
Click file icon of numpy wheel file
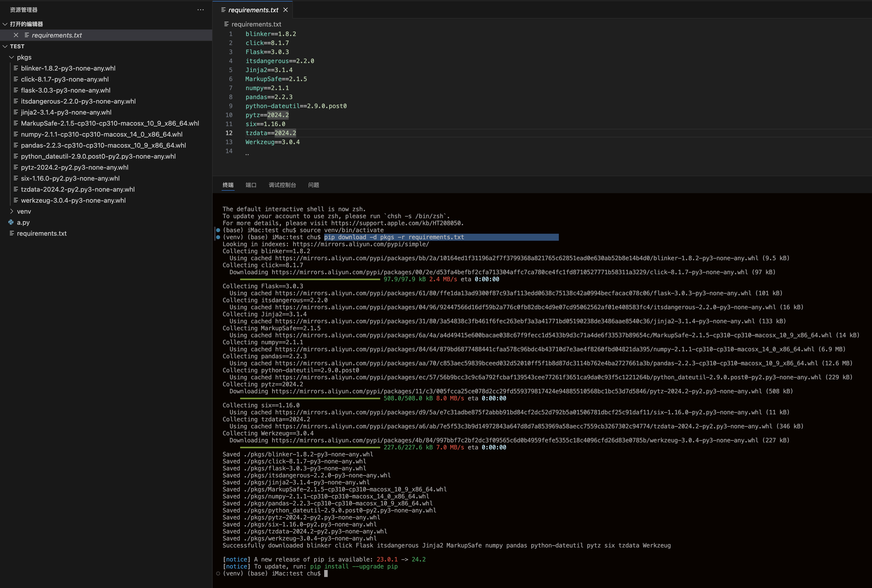click(16, 134)
